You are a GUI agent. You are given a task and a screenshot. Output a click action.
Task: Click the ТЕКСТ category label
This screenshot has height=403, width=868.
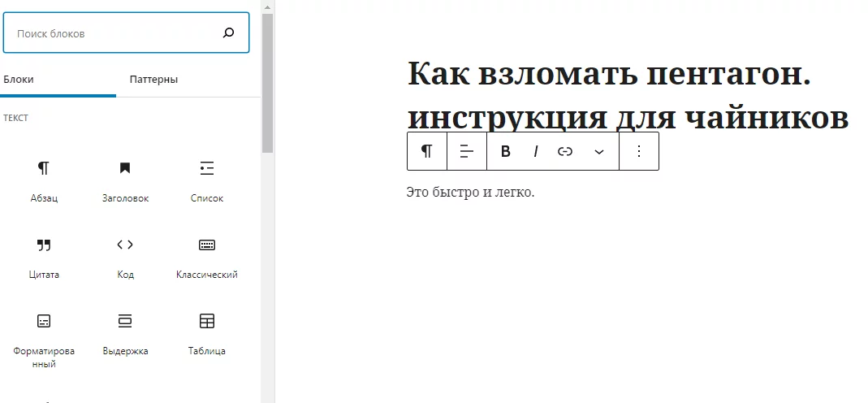click(x=15, y=118)
